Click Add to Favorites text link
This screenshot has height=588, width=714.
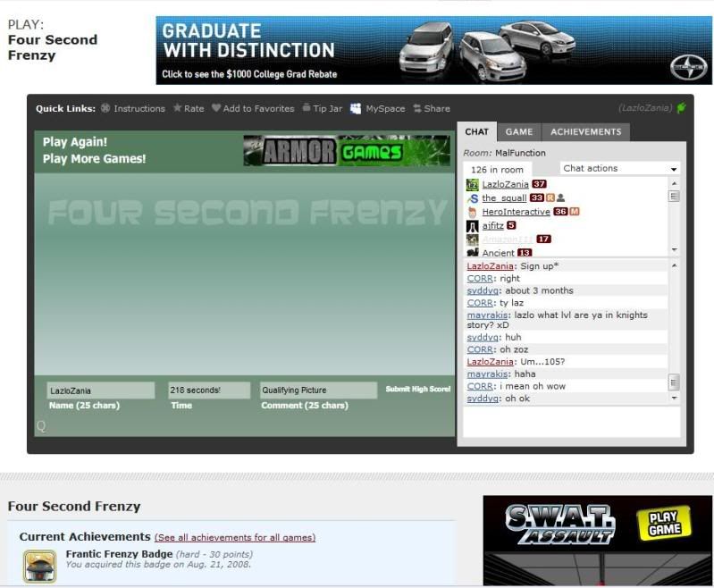[x=258, y=108]
